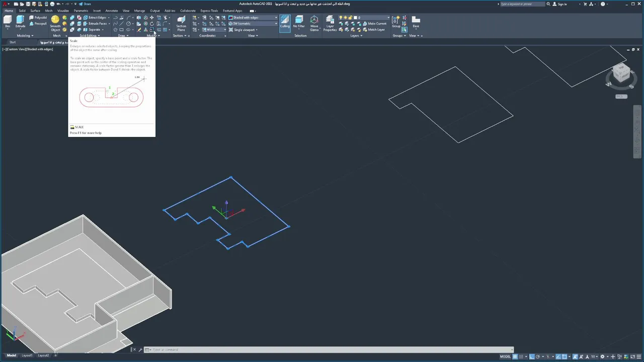
Task: Toggle snap mode in status bar
Action: 522,356
